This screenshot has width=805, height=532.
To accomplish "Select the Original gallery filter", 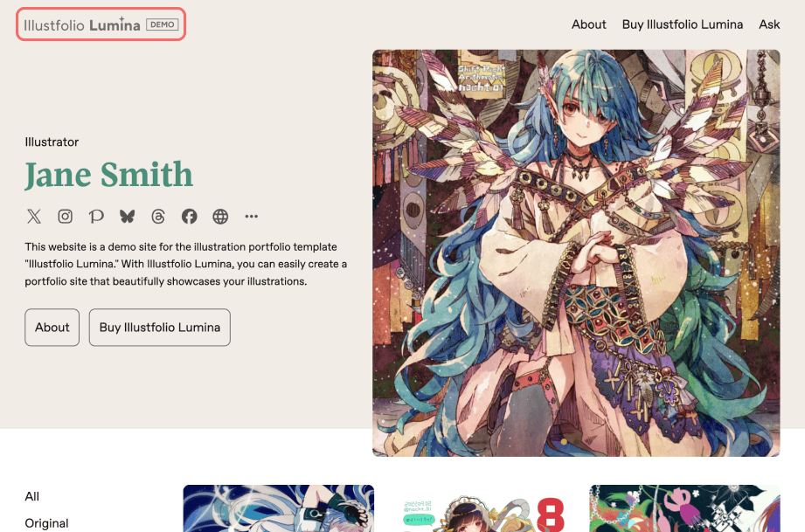I will [46, 523].
